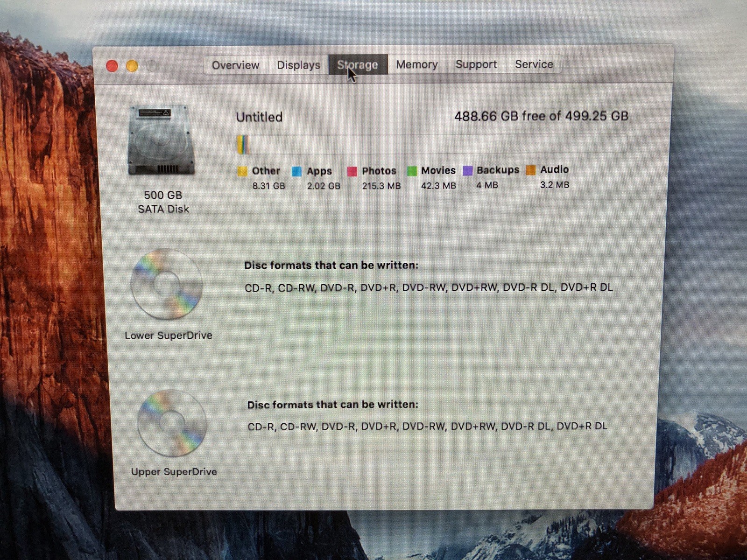This screenshot has height=560, width=747.
Task: Click the '42.3 MB' Movies size value
Action: click(x=438, y=185)
